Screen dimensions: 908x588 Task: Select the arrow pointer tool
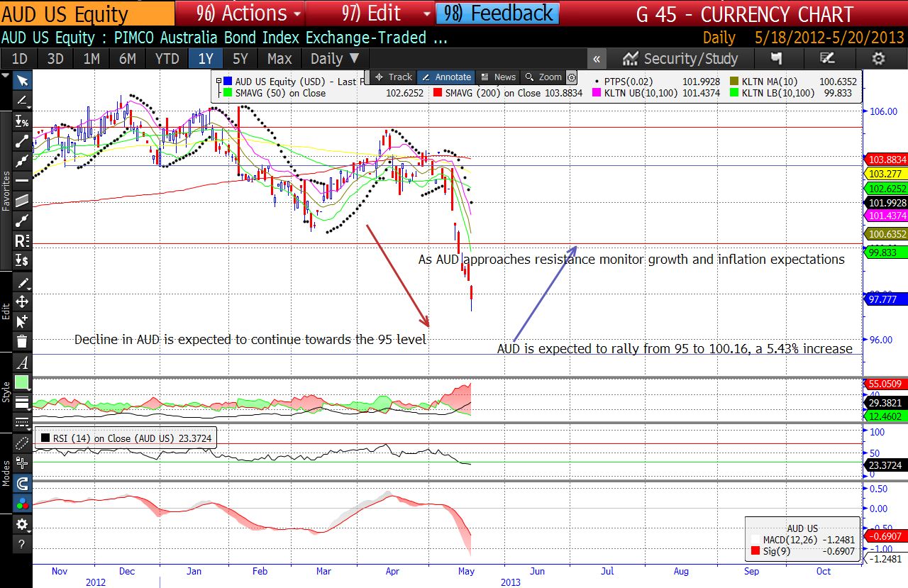click(x=22, y=80)
